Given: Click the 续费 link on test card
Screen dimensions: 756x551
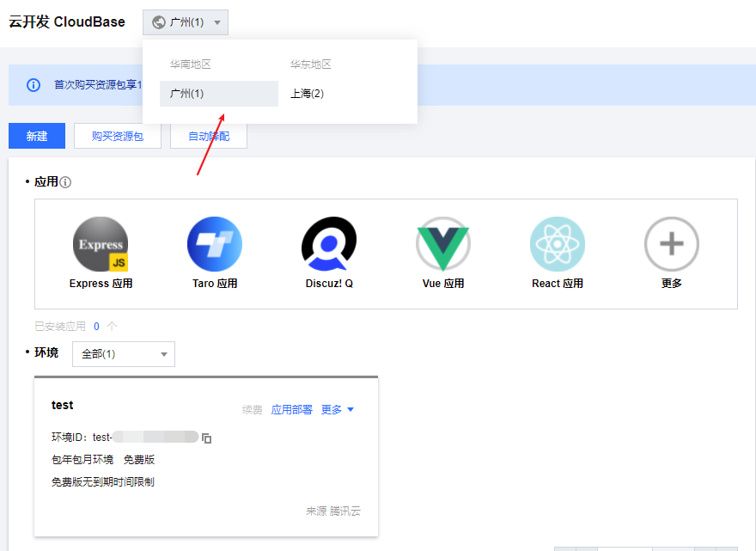Looking at the screenshot, I should coord(253,410).
